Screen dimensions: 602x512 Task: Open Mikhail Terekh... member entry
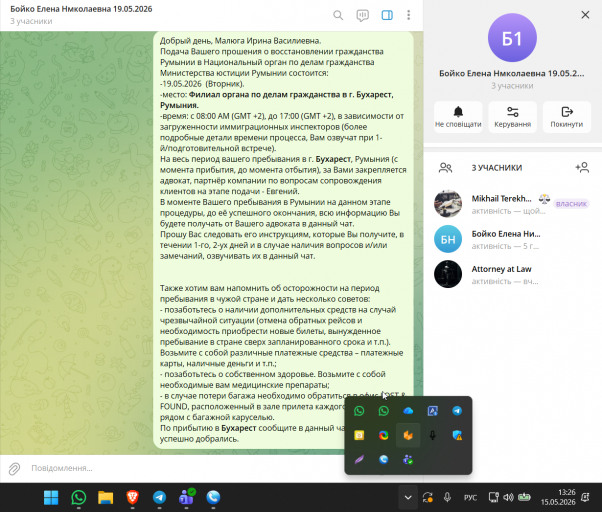pyautogui.click(x=513, y=204)
